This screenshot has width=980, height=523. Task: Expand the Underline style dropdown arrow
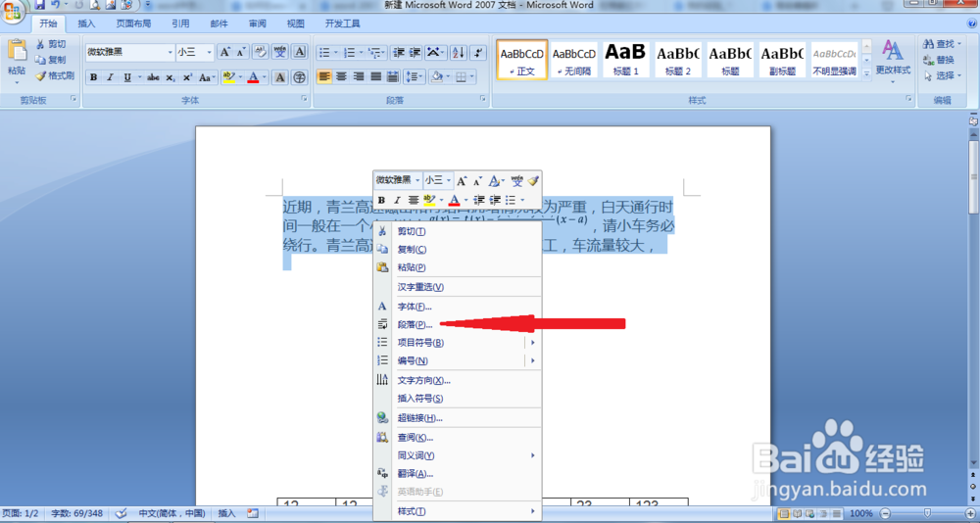click(138, 77)
